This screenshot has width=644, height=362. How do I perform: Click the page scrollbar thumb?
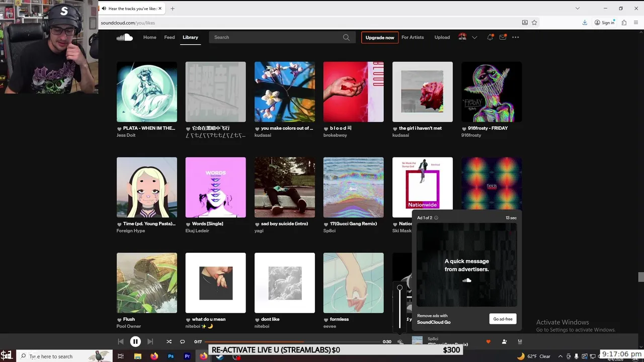pyautogui.click(x=641, y=277)
